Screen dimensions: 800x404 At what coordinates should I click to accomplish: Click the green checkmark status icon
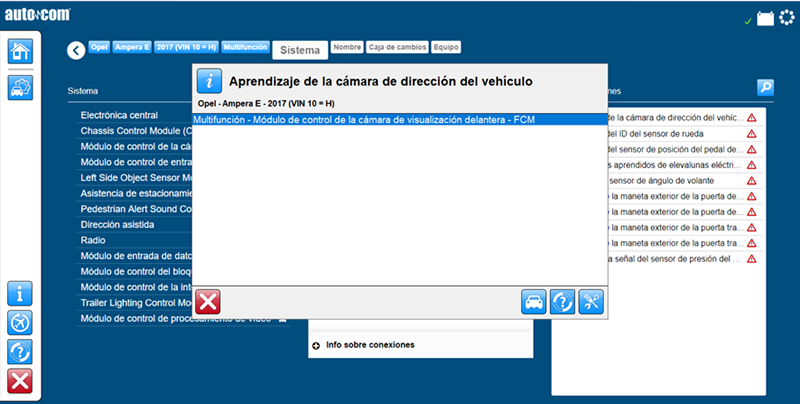748,21
